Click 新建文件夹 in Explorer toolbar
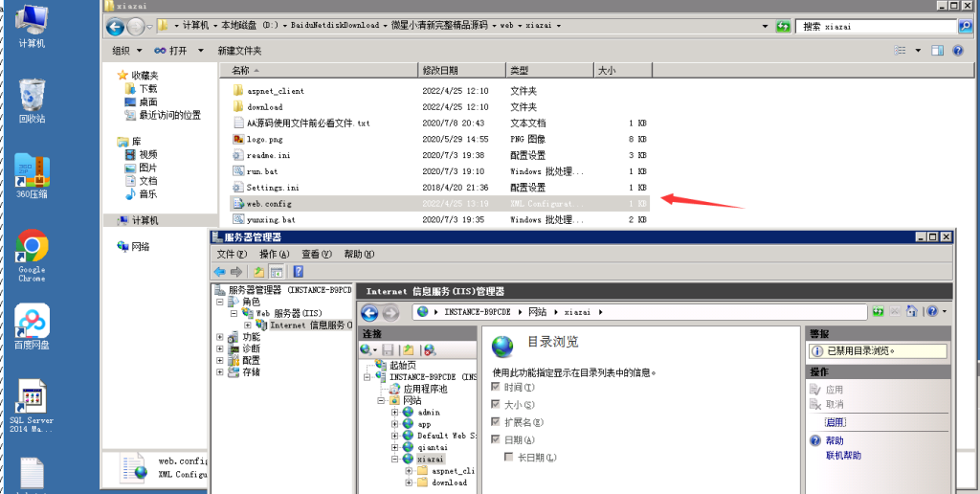Viewport: 980px width, 494px height. coord(239,51)
